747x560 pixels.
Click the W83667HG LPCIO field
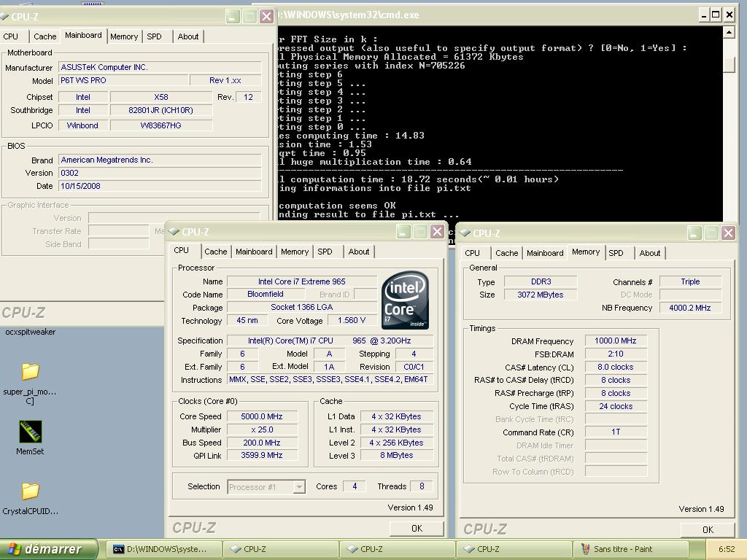point(160,125)
